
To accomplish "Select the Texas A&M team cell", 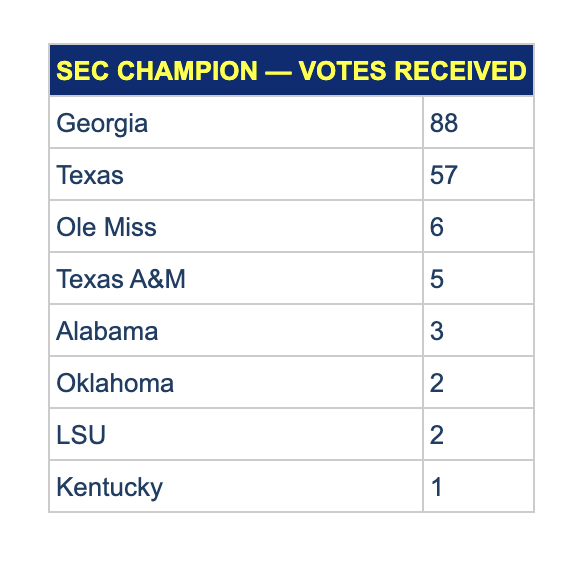I will (236, 278).
